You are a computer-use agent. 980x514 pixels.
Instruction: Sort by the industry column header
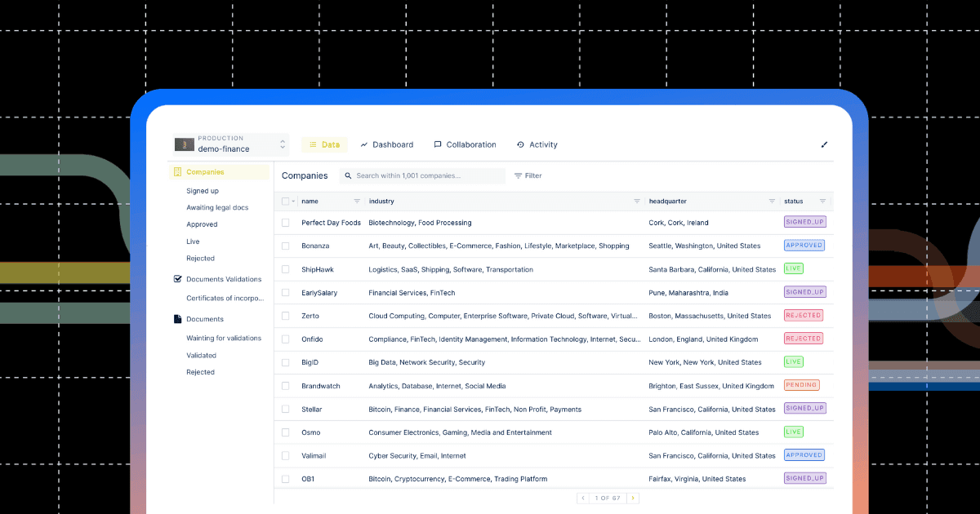click(381, 201)
